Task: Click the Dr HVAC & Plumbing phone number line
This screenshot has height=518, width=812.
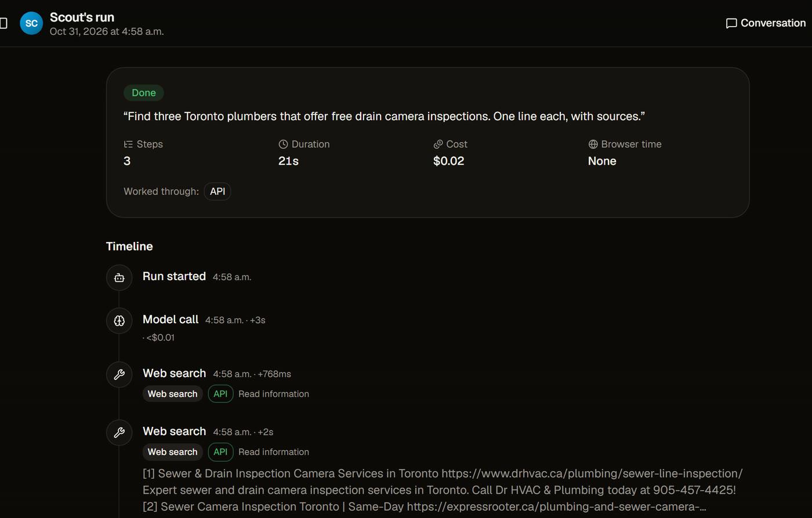Action: 439,490
